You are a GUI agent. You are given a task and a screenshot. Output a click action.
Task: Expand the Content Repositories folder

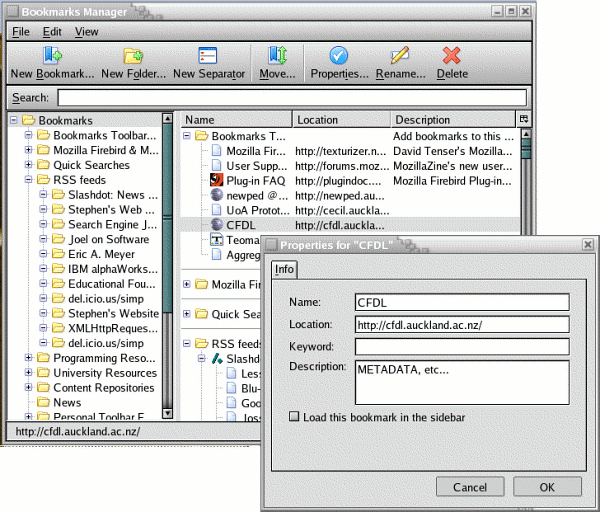point(28,387)
